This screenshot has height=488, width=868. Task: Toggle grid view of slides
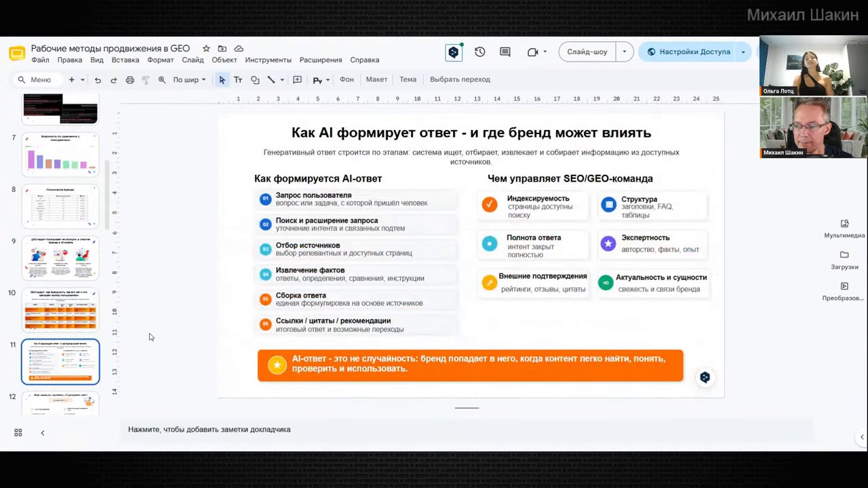point(18,432)
